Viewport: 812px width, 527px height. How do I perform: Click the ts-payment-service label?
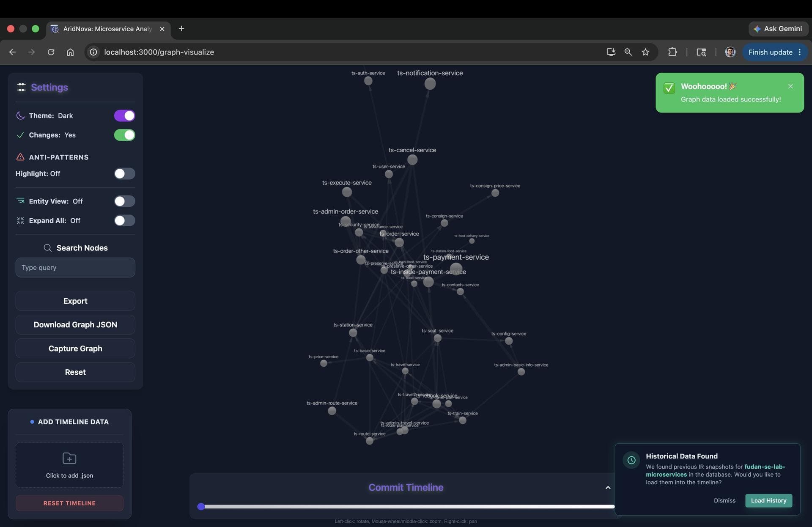tap(456, 257)
